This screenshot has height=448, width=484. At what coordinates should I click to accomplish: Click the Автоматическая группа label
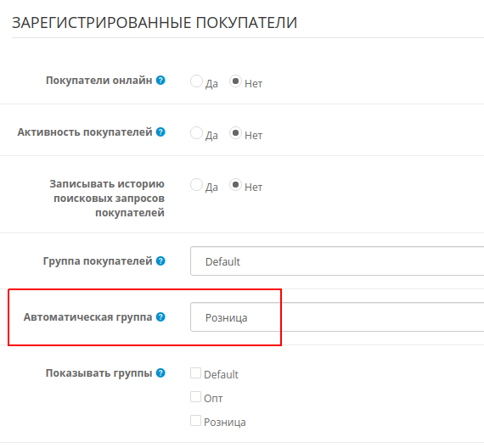pyautogui.click(x=88, y=317)
